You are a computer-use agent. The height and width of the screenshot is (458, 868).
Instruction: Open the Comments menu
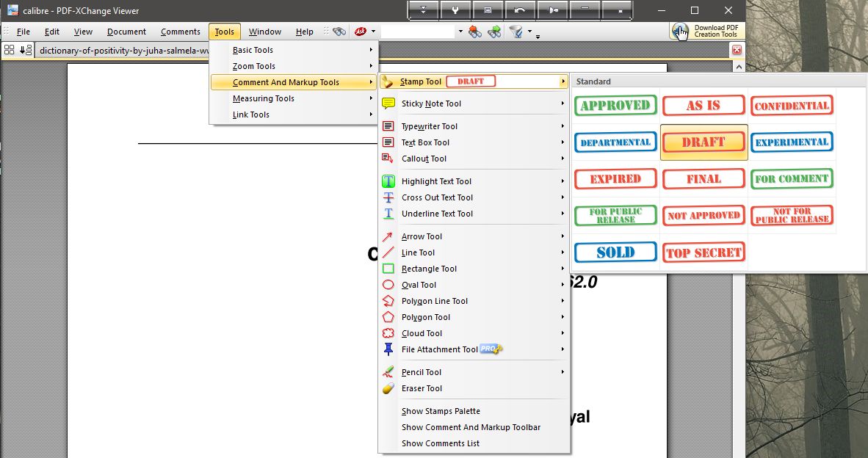click(x=181, y=32)
